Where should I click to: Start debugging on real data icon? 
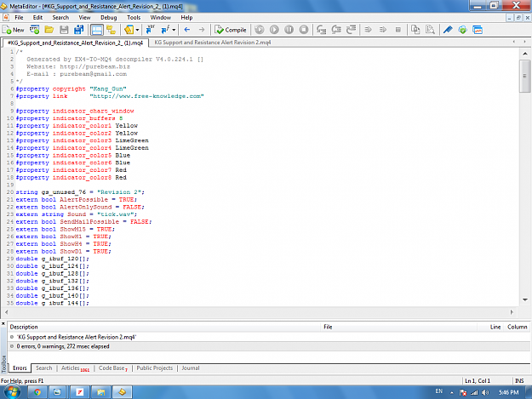pyautogui.click(x=260, y=30)
